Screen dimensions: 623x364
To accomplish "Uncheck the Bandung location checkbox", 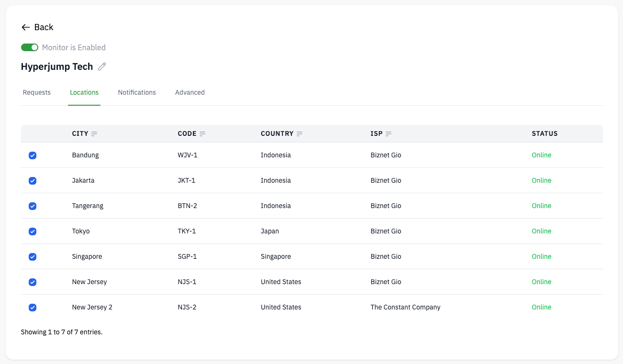I will click(33, 155).
